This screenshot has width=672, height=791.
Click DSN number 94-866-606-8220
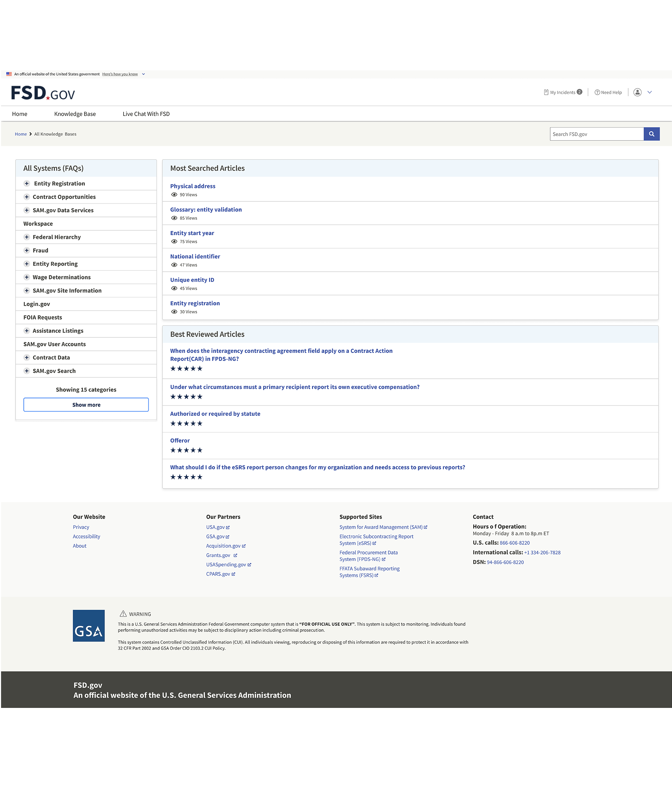pos(505,562)
